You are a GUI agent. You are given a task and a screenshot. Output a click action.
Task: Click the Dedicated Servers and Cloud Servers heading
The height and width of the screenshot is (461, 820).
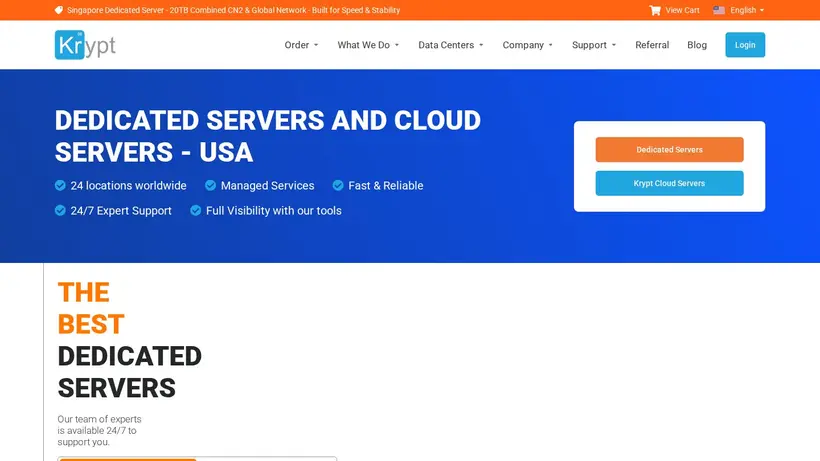(x=268, y=136)
